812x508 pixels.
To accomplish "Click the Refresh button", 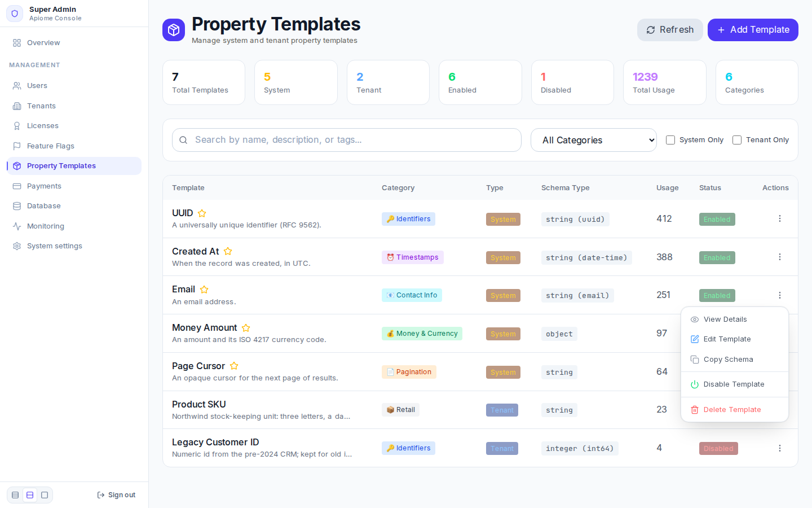I will [x=670, y=30].
